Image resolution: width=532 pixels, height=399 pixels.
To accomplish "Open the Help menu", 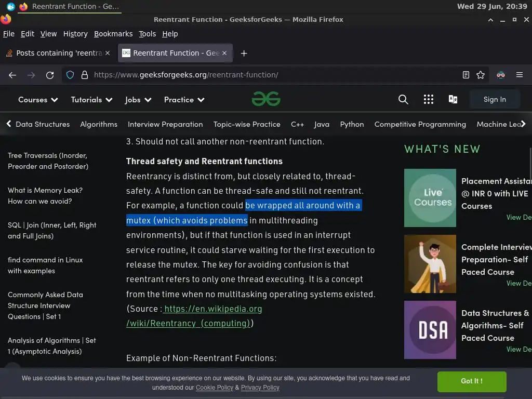I will click(x=170, y=34).
